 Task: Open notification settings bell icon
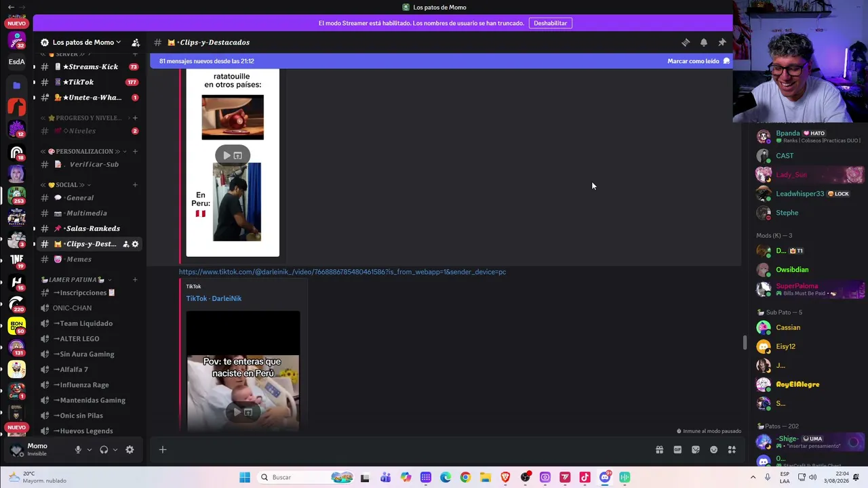pos(704,42)
